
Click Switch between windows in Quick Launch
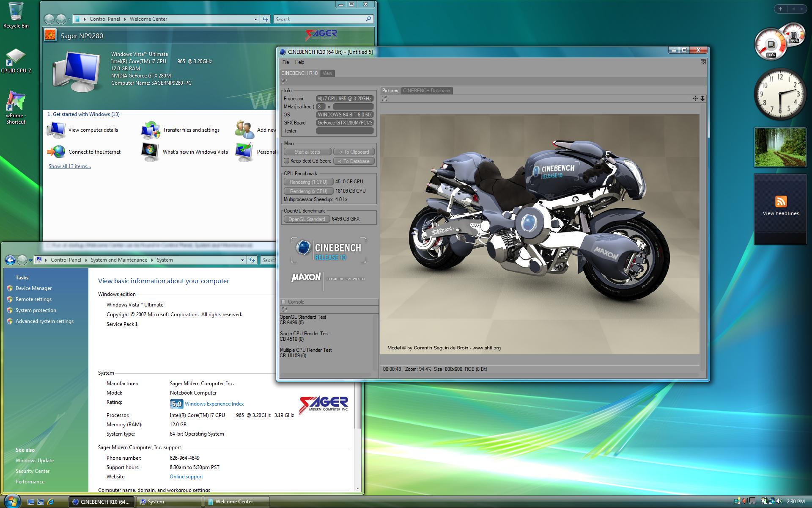point(41,502)
